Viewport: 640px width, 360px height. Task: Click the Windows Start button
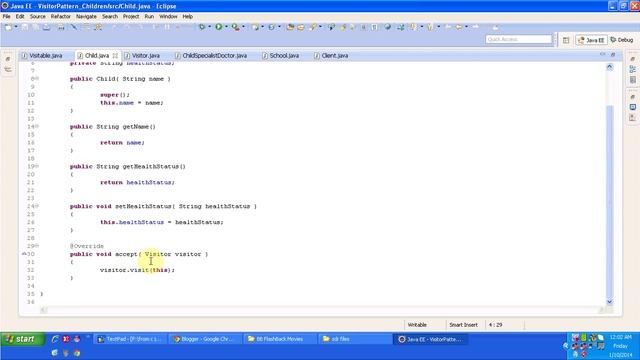pos(22,339)
